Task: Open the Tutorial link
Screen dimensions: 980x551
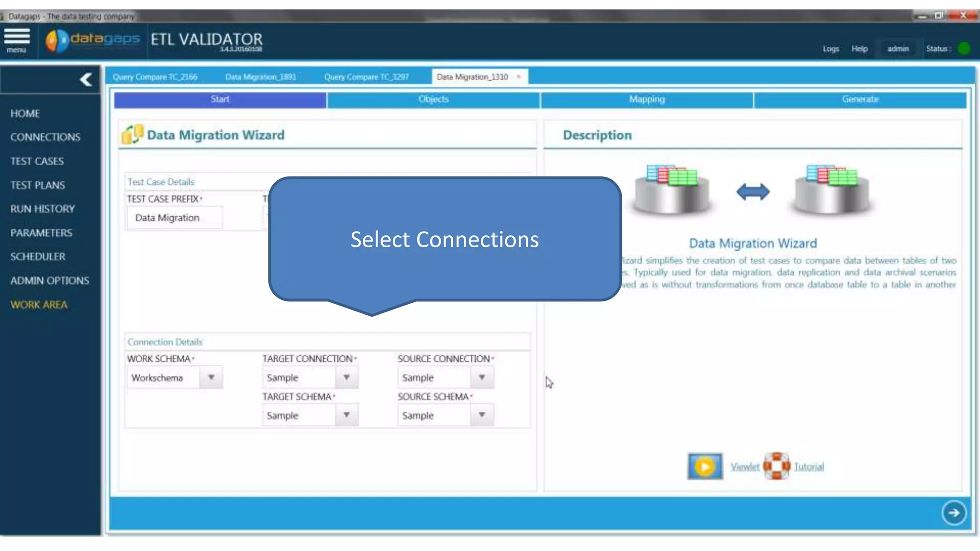Action: (809, 467)
